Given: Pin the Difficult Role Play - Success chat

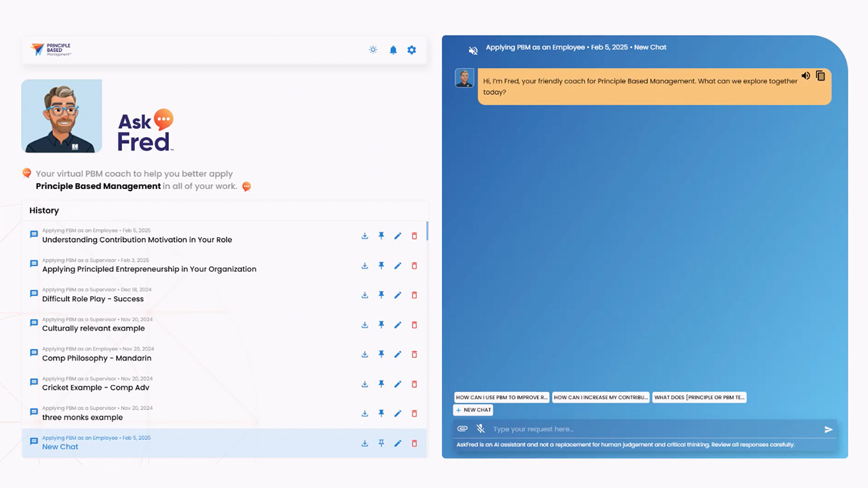Looking at the screenshot, I should click(381, 295).
